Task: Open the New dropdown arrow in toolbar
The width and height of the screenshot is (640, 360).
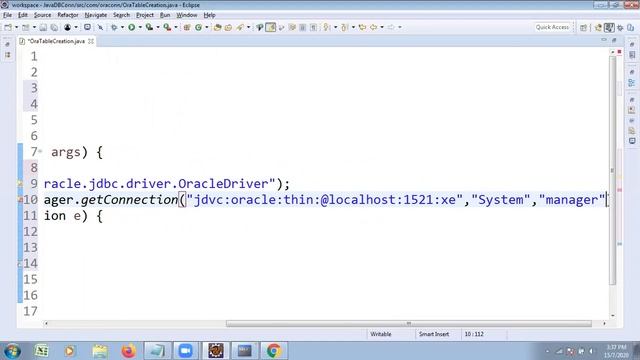Action: [x=16, y=27]
